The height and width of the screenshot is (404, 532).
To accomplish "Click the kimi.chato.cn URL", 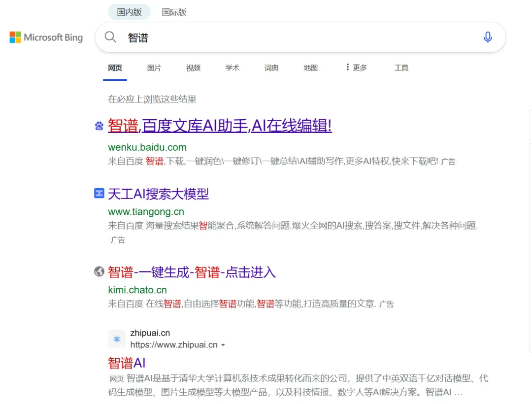I will 137,290.
